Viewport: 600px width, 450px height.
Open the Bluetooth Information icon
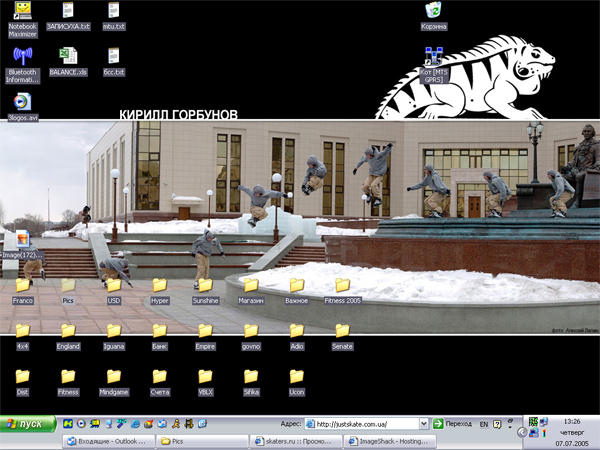point(22,57)
